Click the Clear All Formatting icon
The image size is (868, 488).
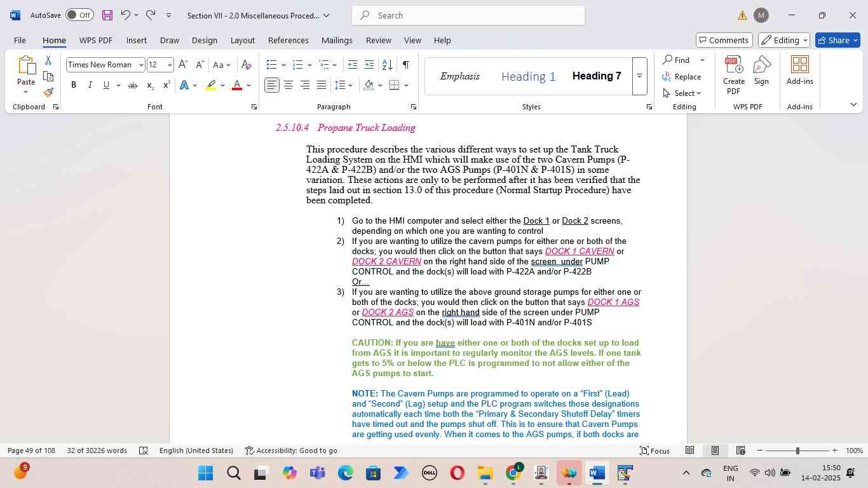click(x=247, y=65)
